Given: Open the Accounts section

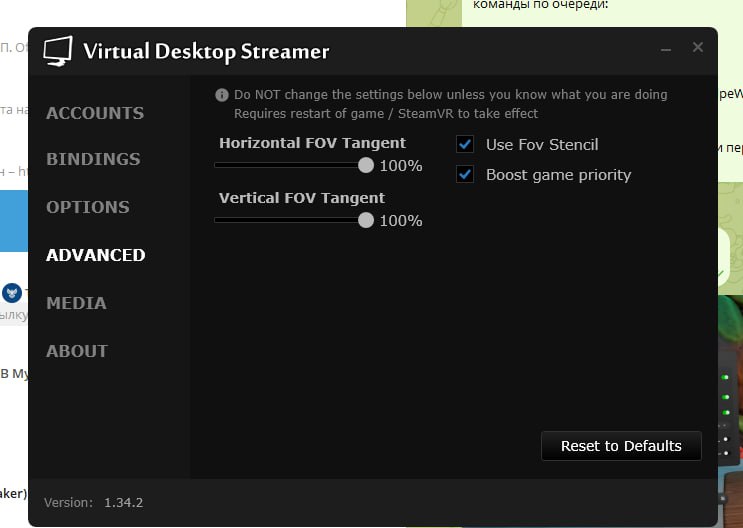Looking at the screenshot, I should 95,113.
